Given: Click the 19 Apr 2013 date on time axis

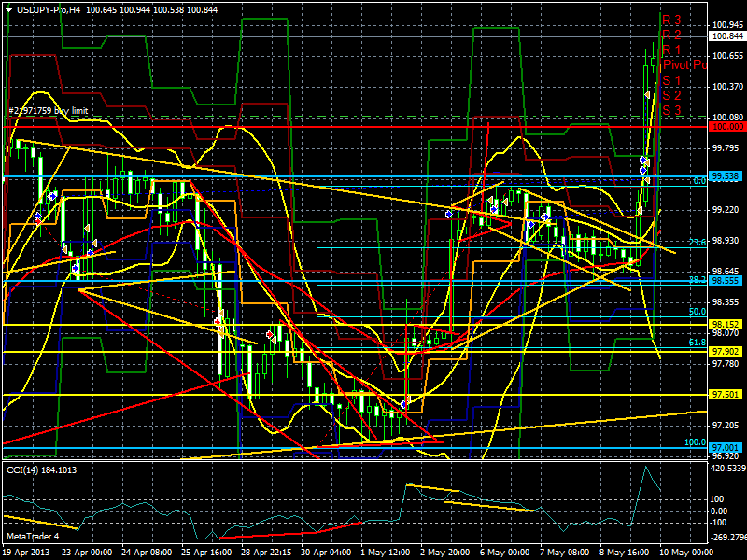Looking at the screenshot, I should click(x=27, y=553).
